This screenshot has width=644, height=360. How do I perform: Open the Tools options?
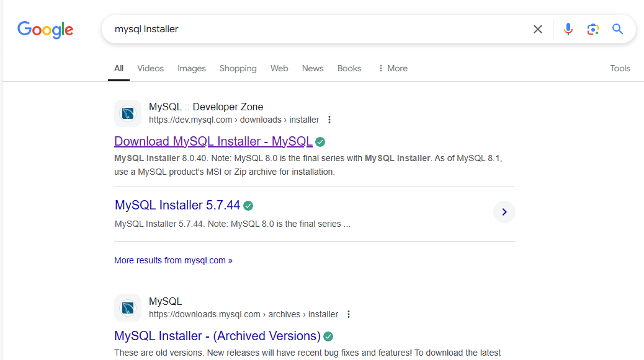tap(620, 69)
